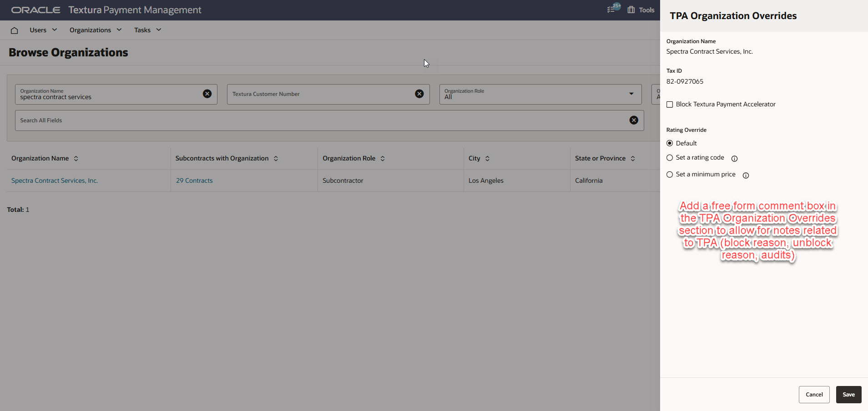Viewport: 868px width, 411px height.
Task: Select the Default rating override
Action: pyautogui.click(x=670, y=143)
